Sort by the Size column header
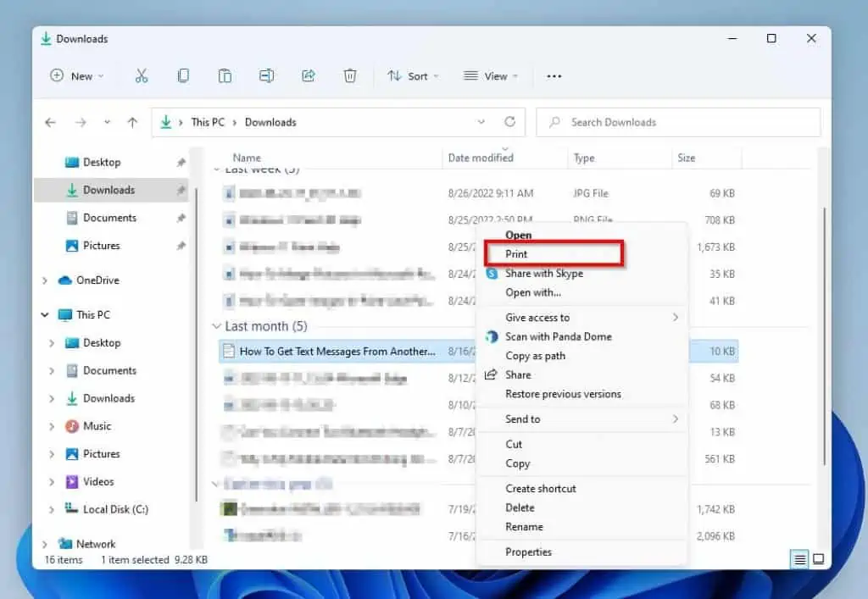This screenshot has height=599, width=868. click(686, 158)
